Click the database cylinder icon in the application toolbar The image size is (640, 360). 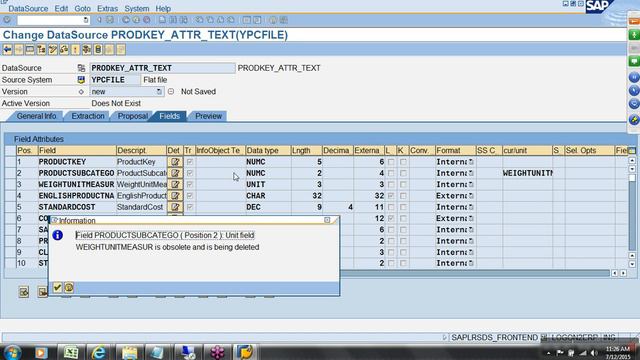point(98,50)
